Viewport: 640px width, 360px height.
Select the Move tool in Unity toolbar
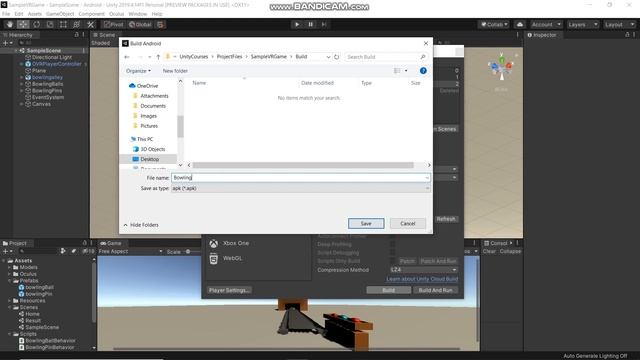(x=23, y=24)
